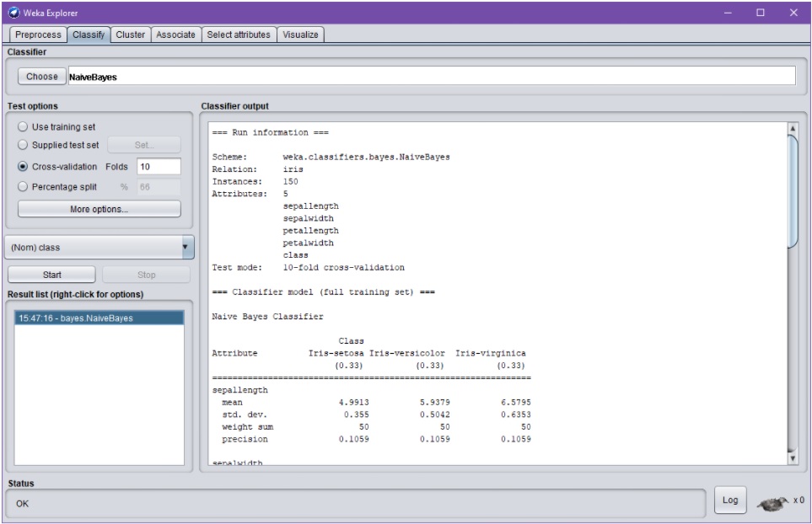Image resolution: width=812 pixels, height=524 pixels.
Task: Click the mean value 6.5795
Action: [516, 403]
